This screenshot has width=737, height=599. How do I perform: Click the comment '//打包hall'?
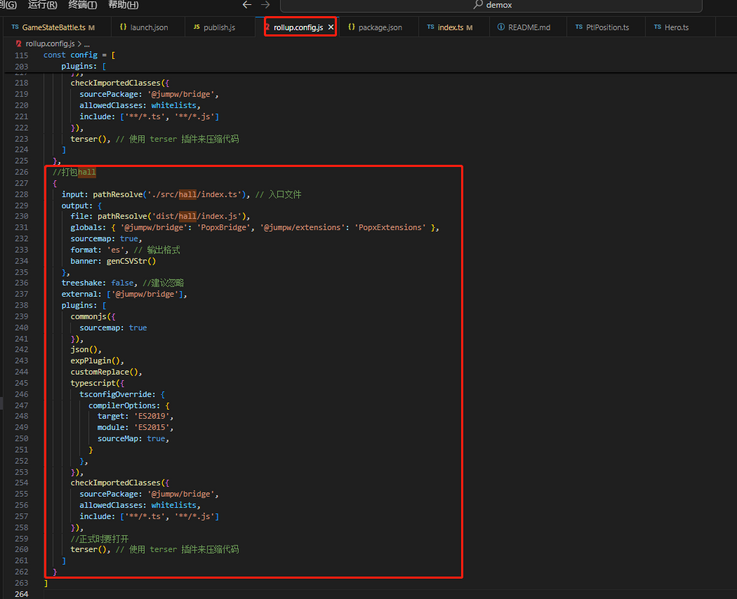point(74,172)
